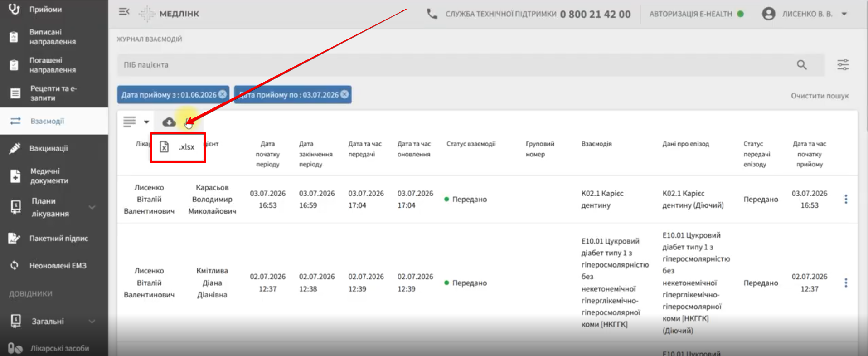Click the e-Health authorization green status dot

point(740,14)
